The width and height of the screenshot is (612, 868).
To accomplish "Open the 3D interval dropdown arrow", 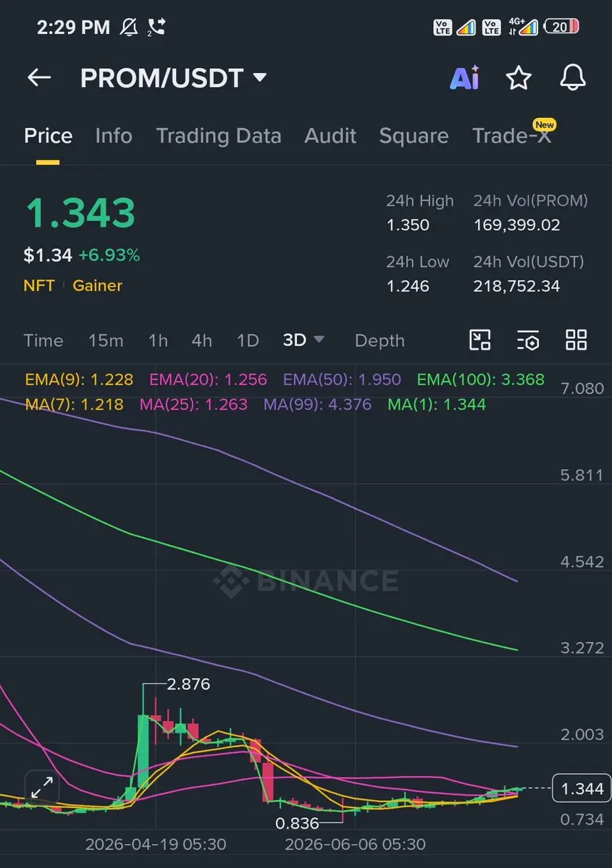I will pos(319,340).
